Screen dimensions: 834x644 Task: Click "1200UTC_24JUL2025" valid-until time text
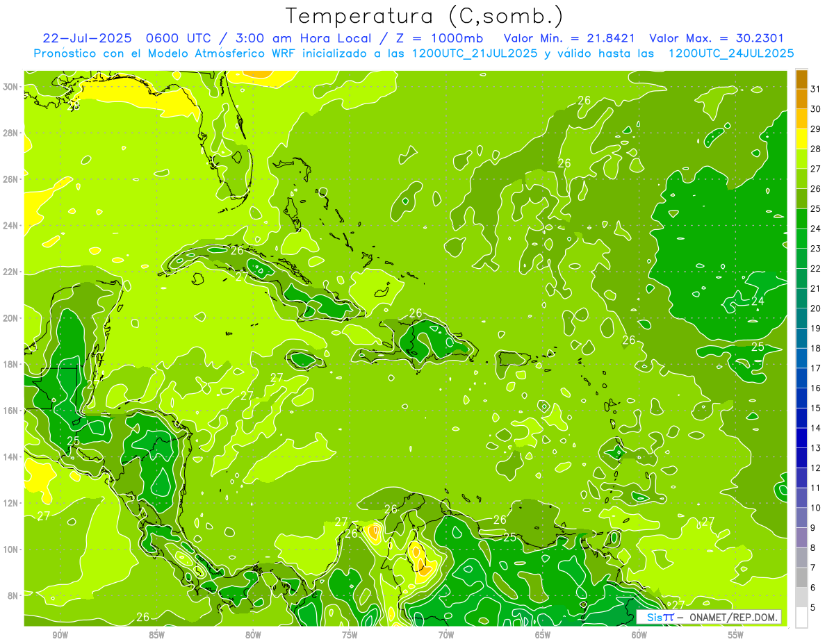click(x=731, y=53)
